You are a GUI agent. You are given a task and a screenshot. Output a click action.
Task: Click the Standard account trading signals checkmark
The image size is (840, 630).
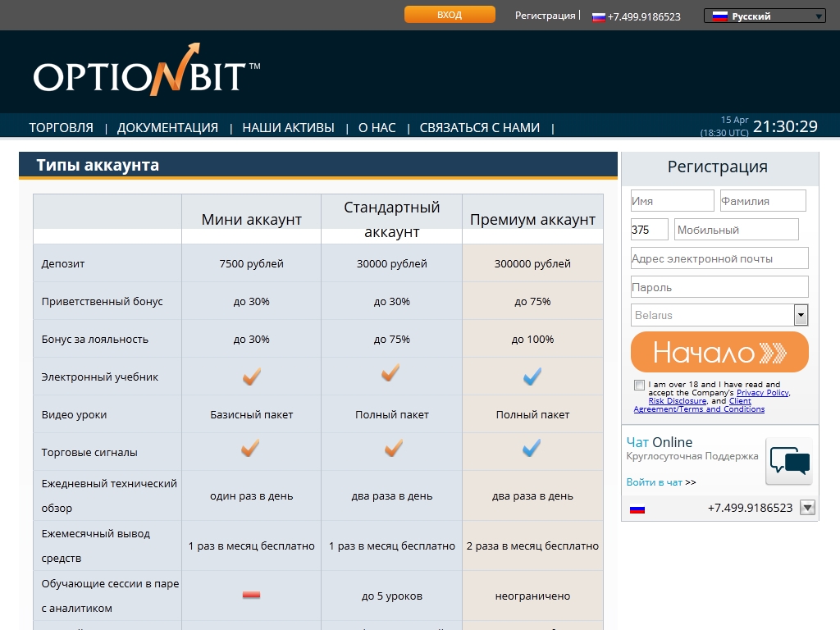tap(392, 449)
